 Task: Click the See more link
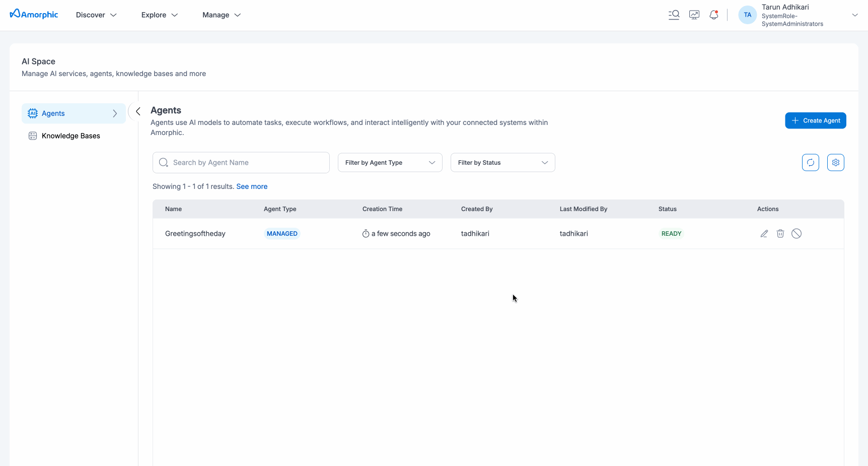[x=252, y=186]
